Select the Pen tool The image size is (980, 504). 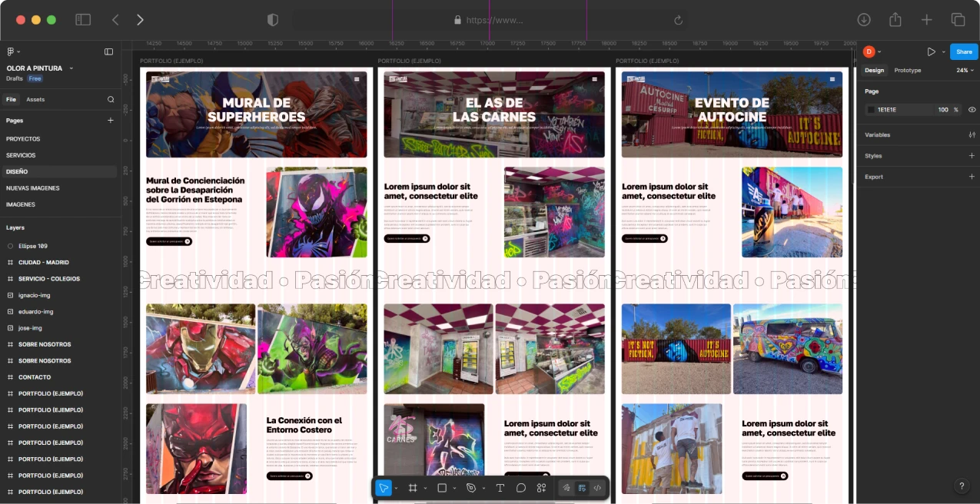click(471, 488)
